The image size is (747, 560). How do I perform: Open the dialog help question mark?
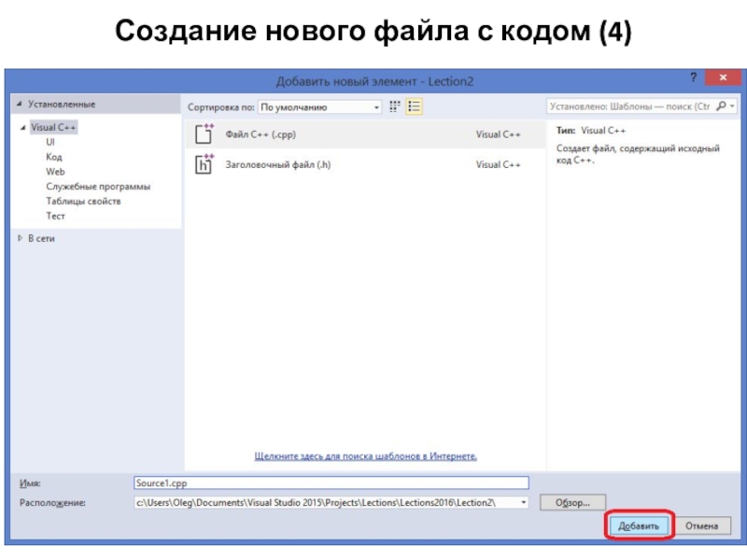[x=694, y=77]
